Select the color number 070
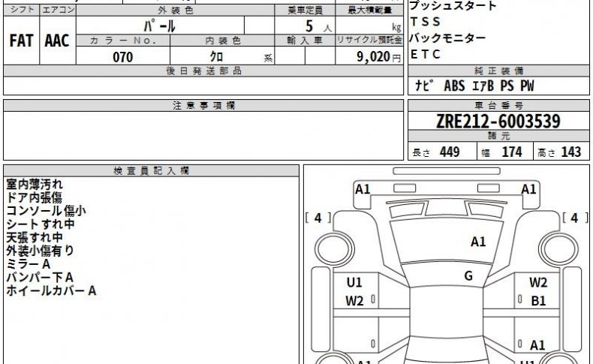The width and height of the screenshot is (593, 364). tap(123, 57)
